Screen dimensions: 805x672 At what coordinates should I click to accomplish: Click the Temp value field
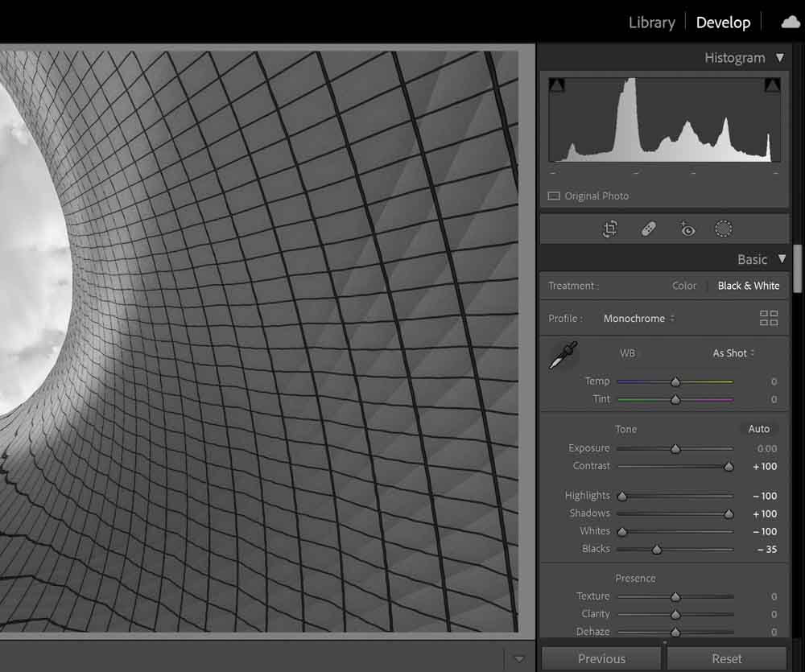(774, 381)
